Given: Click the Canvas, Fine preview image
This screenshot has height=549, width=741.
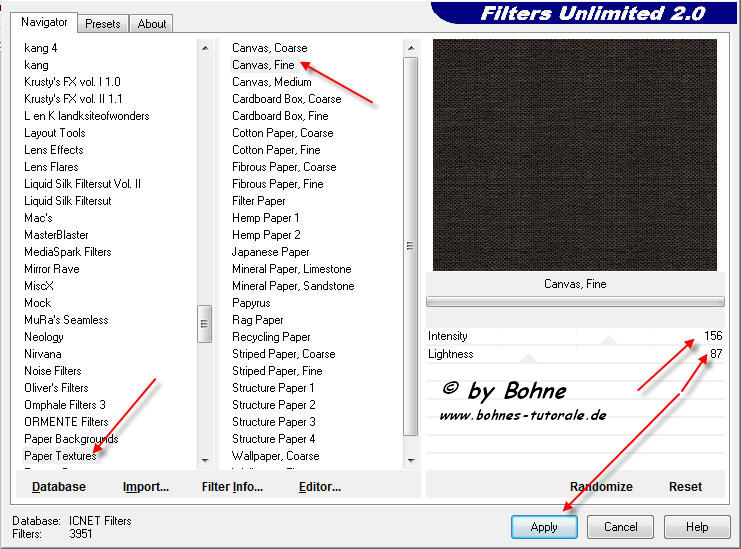Looking at the screenshot, I should [574, 155].
